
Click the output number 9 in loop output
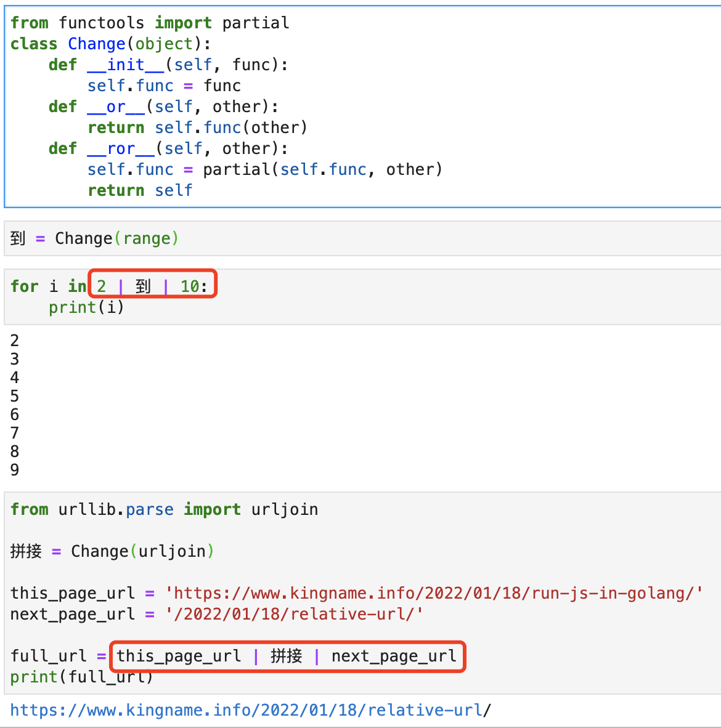[x=14, y=469]
